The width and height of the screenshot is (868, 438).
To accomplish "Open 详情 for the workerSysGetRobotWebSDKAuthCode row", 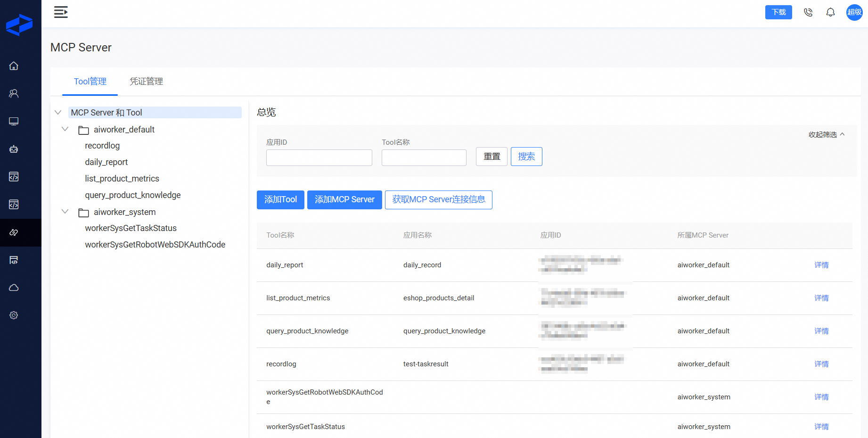I will (x=821, y=397).
